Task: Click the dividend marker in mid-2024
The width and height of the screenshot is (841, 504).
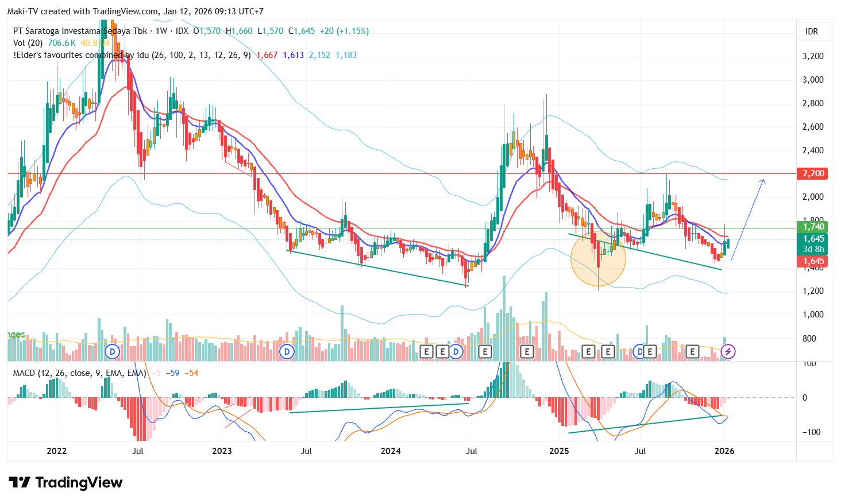Action: (456, 351)
